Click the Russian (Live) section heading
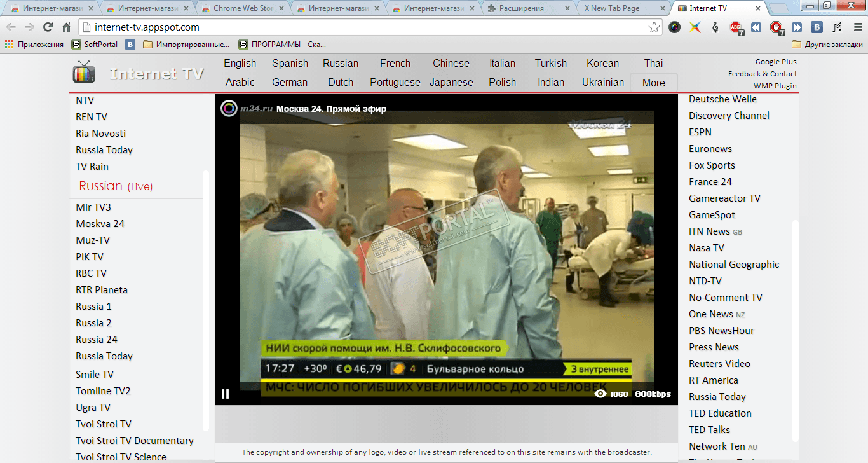 pos(116,186)
